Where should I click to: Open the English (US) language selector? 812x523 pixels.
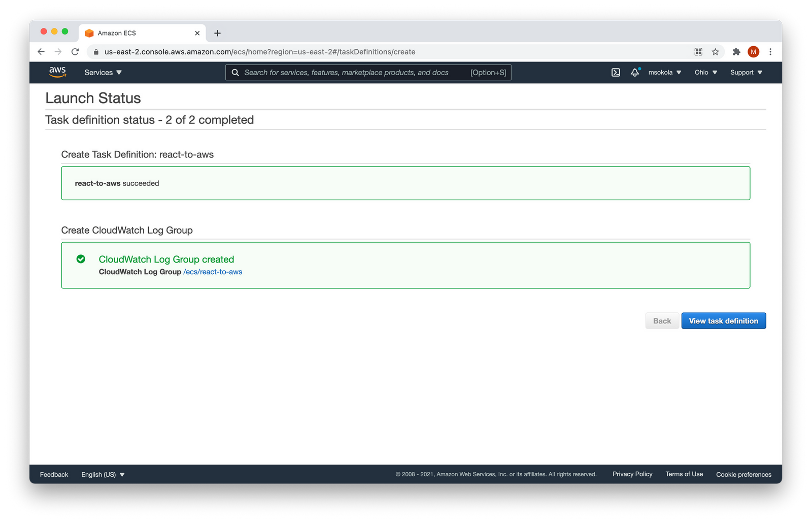coord(102,474)
